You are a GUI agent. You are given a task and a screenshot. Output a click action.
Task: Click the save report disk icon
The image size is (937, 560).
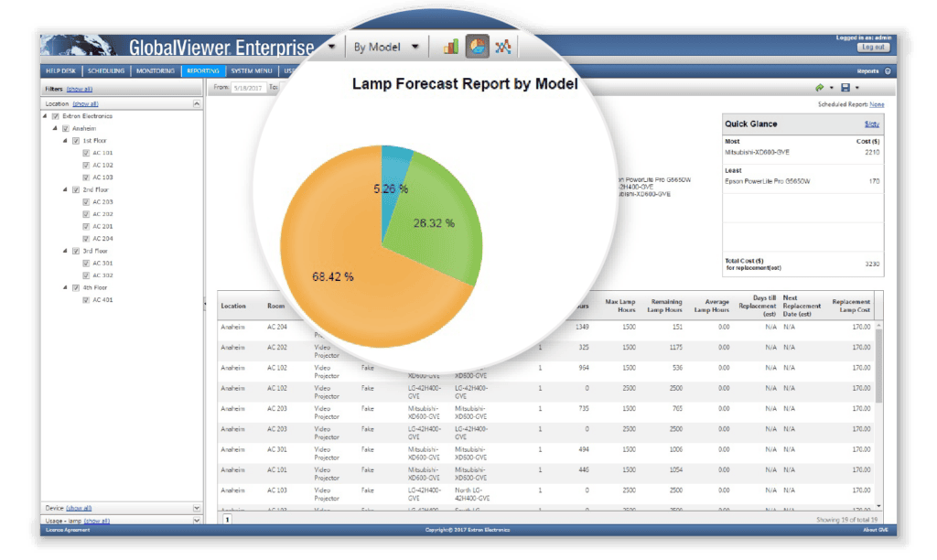pos(845,88)
